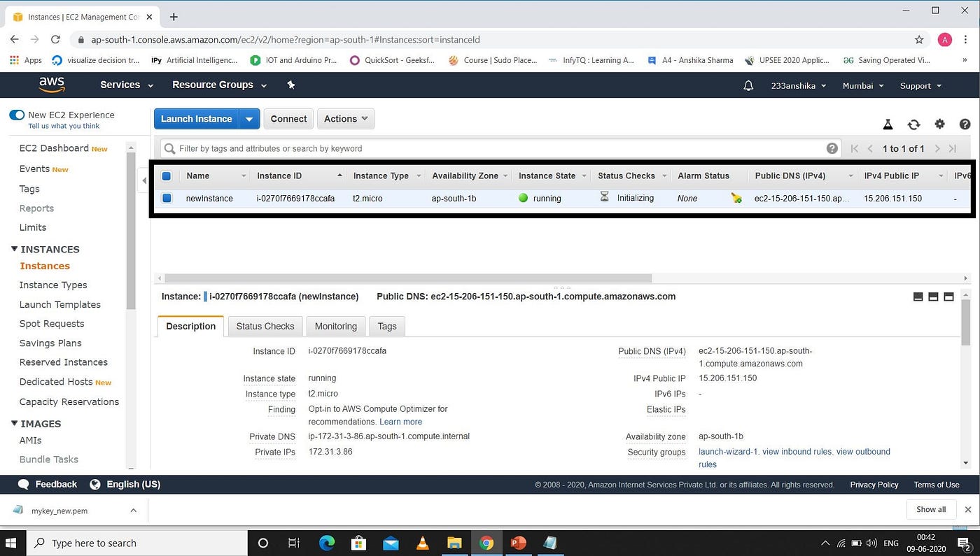This screenshot has height=556, width=980.
Task: Open VLC from the taskbar
Action: (422, 543)
